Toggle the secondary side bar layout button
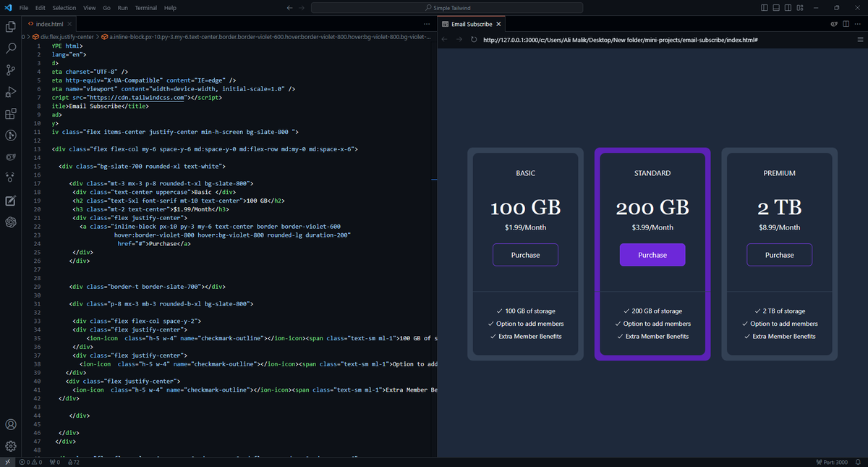Screen dimensions: 868x467 point(788,8)
